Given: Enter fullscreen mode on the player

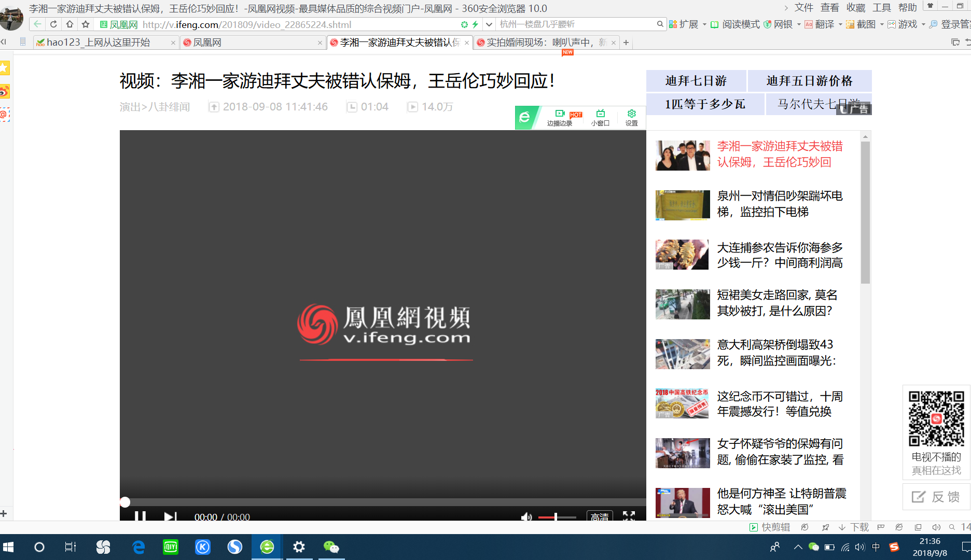Looking at the screenshot, I should click(x=629, y=517).
